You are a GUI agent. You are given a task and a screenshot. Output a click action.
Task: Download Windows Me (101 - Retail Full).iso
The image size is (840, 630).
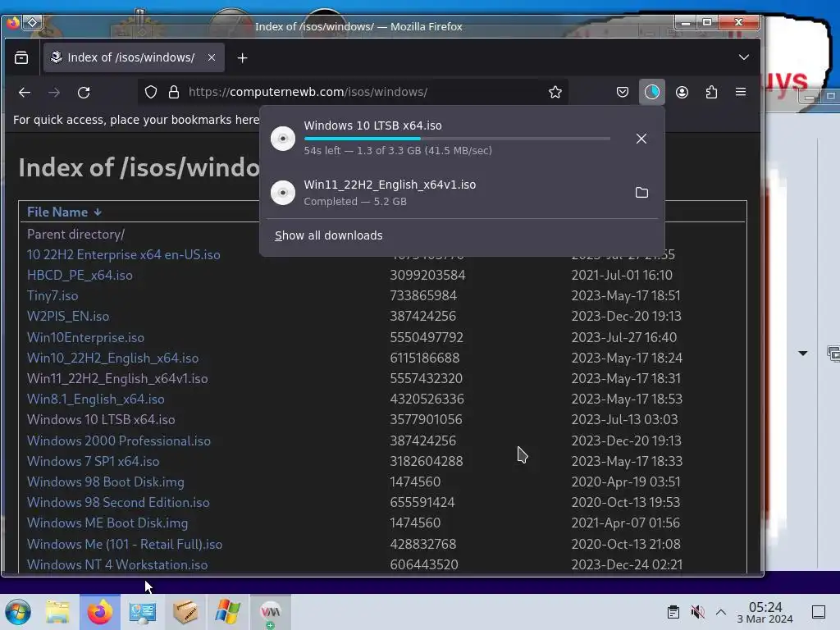point(125,545)
